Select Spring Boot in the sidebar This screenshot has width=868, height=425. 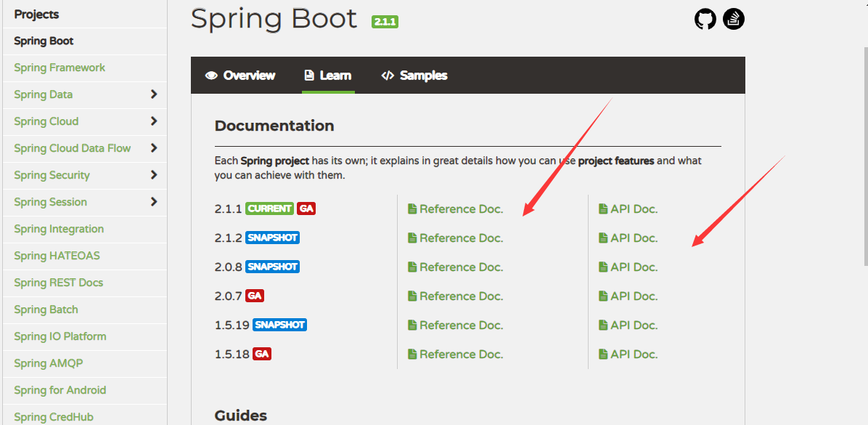click(x=44, y=41)
